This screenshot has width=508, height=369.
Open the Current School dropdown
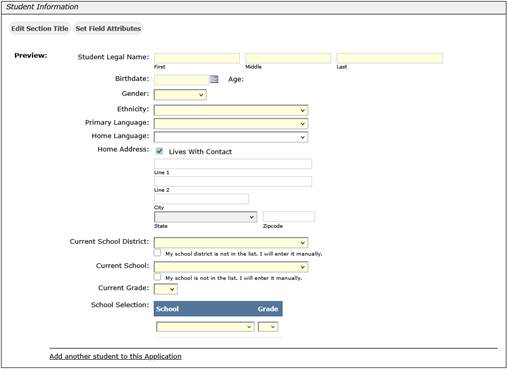231,267
